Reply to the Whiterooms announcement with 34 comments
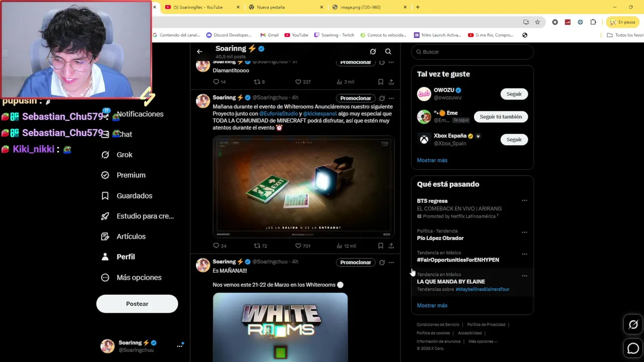644x362 pixels. [x=219, y=246]
